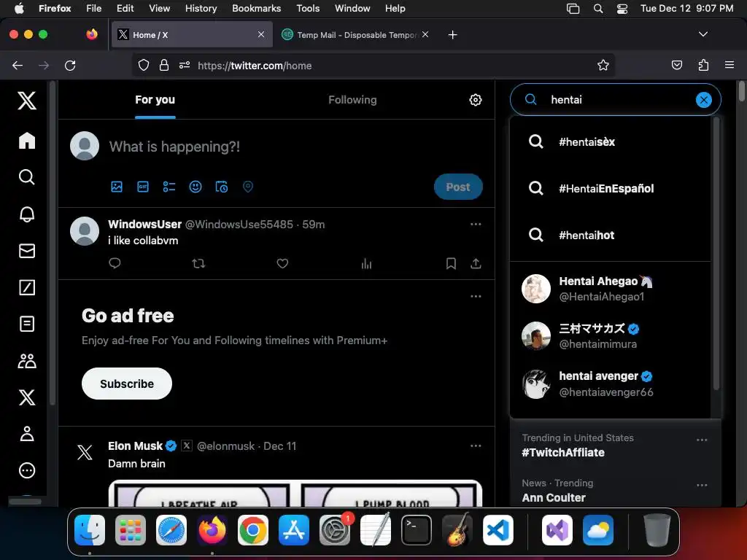Launch Terminal from the Dock
This screenshot has height=560, width=747.
pos(417,530)
